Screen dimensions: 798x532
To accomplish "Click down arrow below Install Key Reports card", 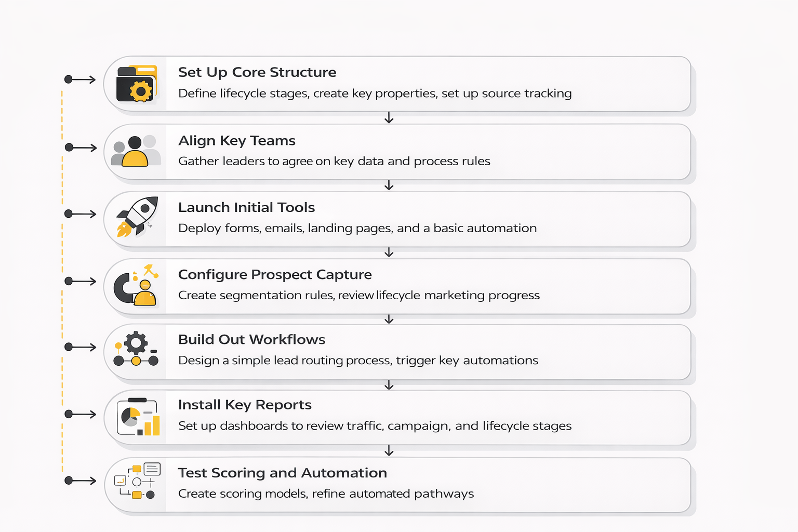I will point(389,451).
